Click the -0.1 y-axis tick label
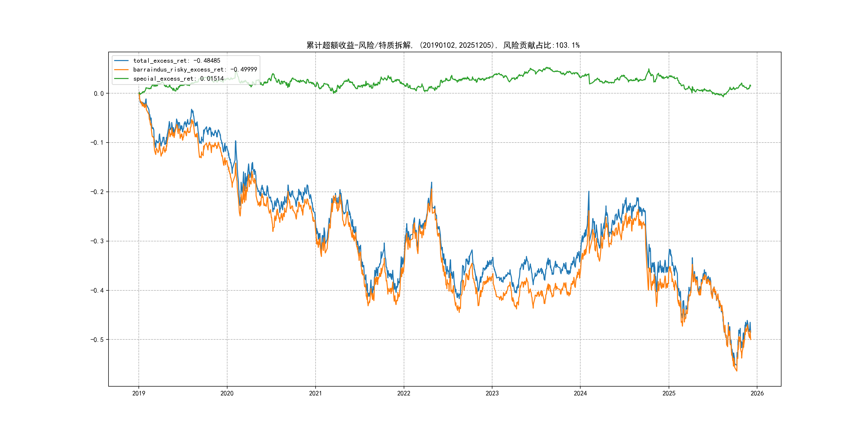This screenshot has width=868, height=434. pos(97,143)
